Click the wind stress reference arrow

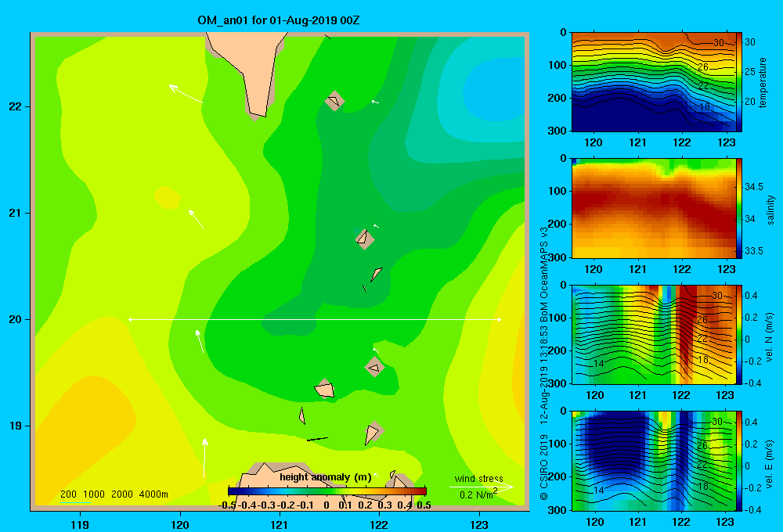481,487
